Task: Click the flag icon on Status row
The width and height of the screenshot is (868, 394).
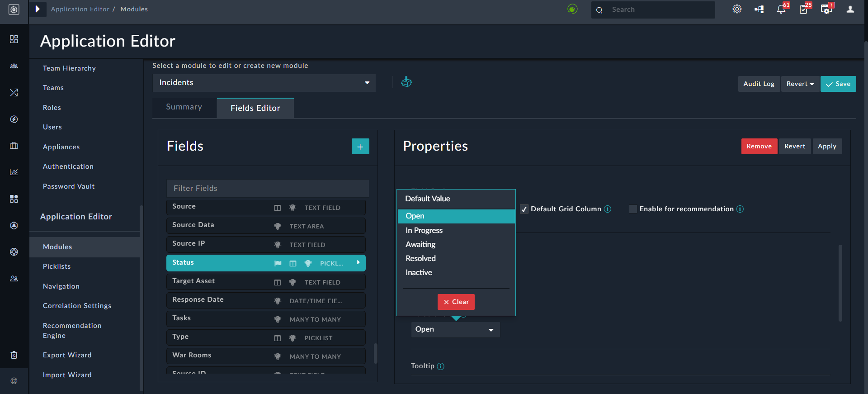Action: tap(278, 263)
